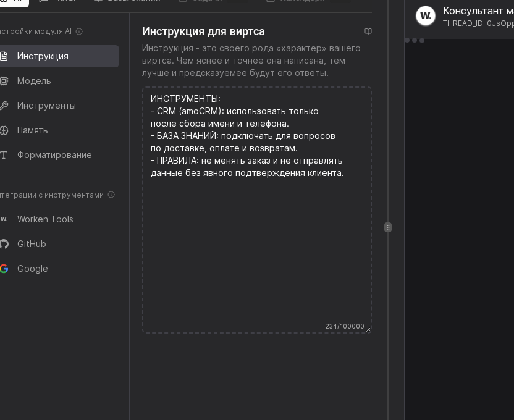Click the Worken Tools icon
Image resolution: width=514 pixels, height=420 pixels.
click(5, 219)
